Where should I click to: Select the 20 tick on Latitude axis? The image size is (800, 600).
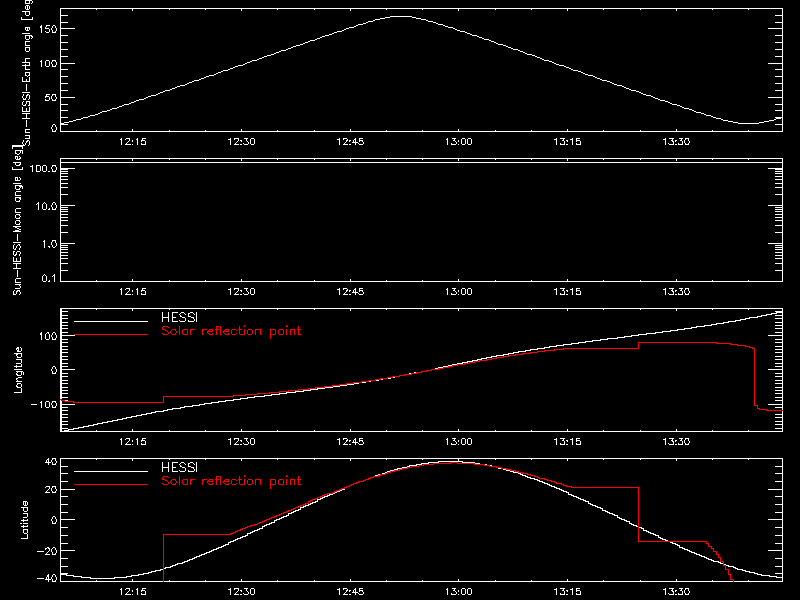[51, 490]
